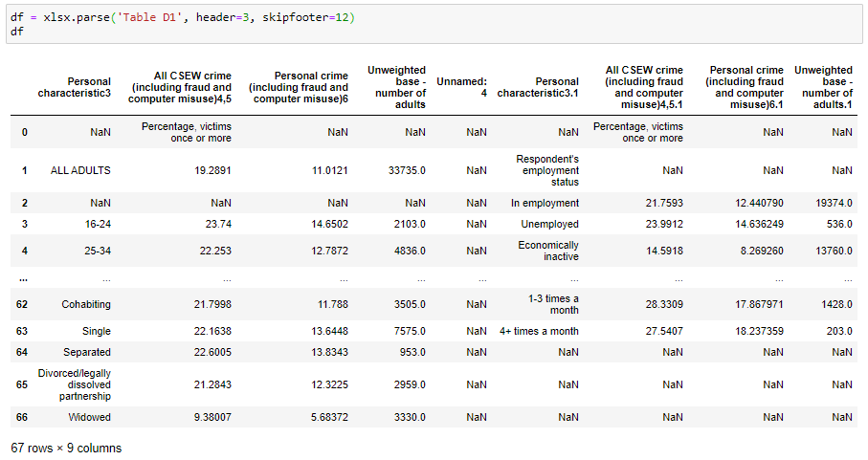Click the value 4836.0
This screenshot has height=460, width=868.
pyautogui.click(x=410, y=251)
